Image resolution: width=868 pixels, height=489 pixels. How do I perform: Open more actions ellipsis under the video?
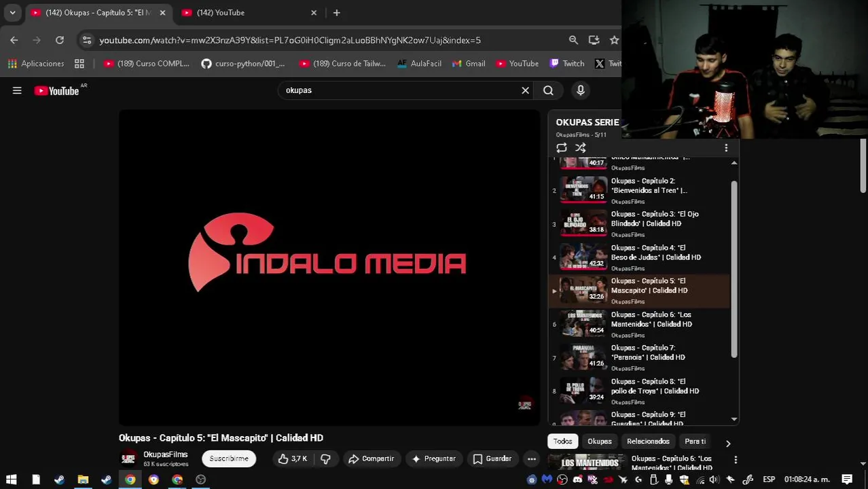click(x=532, y=459)
